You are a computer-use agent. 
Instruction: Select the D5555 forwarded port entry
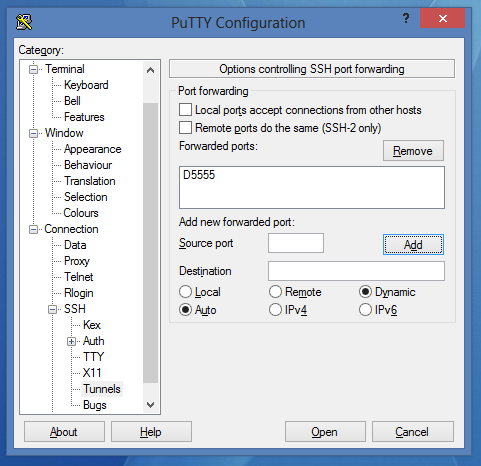[x=199, y=175]
